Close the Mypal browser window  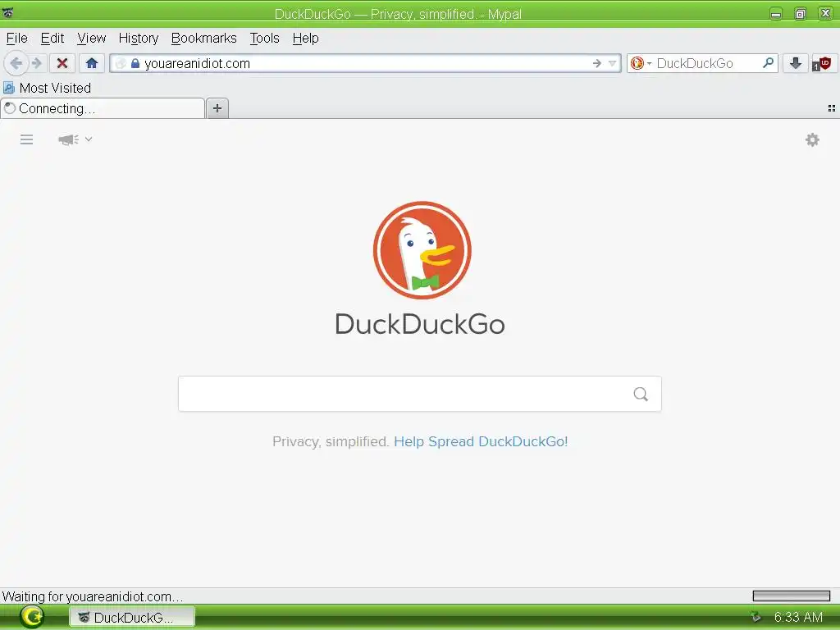tap(825, 13)
